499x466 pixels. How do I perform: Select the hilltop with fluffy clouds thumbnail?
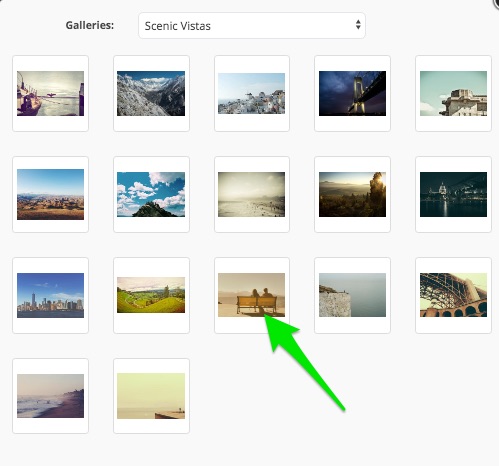coord(151,194)
